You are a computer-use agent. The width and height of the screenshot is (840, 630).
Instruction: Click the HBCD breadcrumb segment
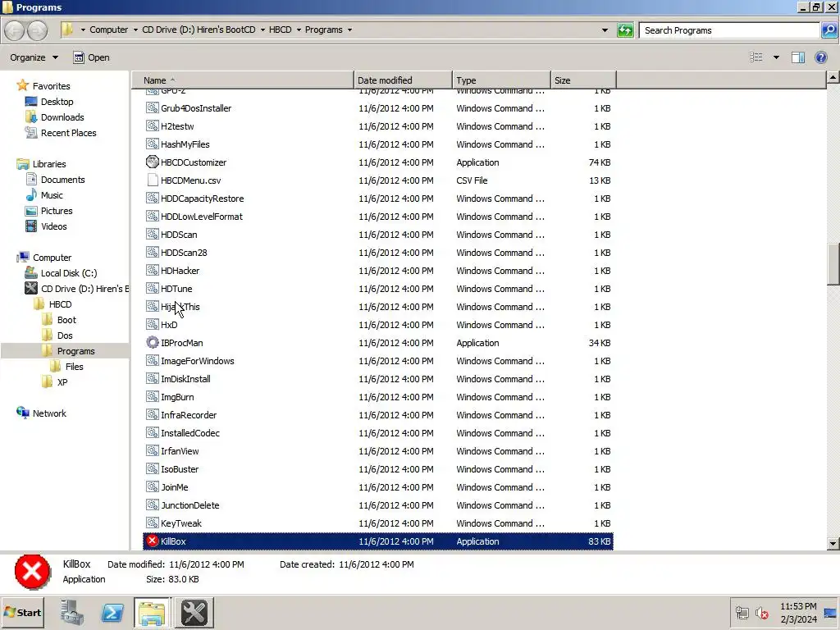(x=281, y=30)
